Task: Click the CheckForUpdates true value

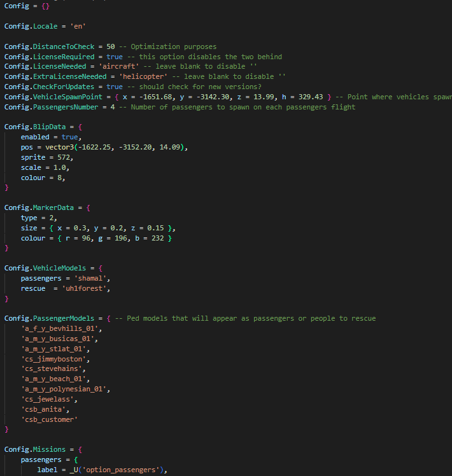Action: (x=115, y=87)
